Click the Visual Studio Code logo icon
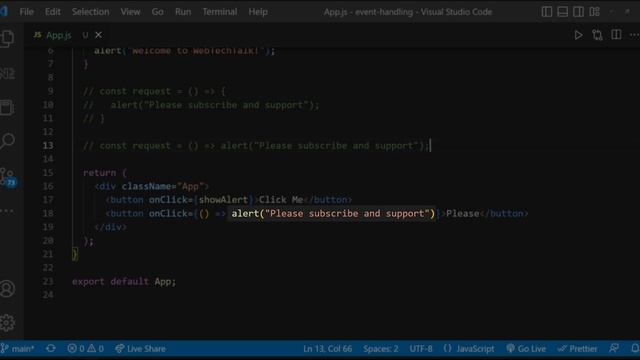This screenshot has width=640, height=360. (3, 11)
